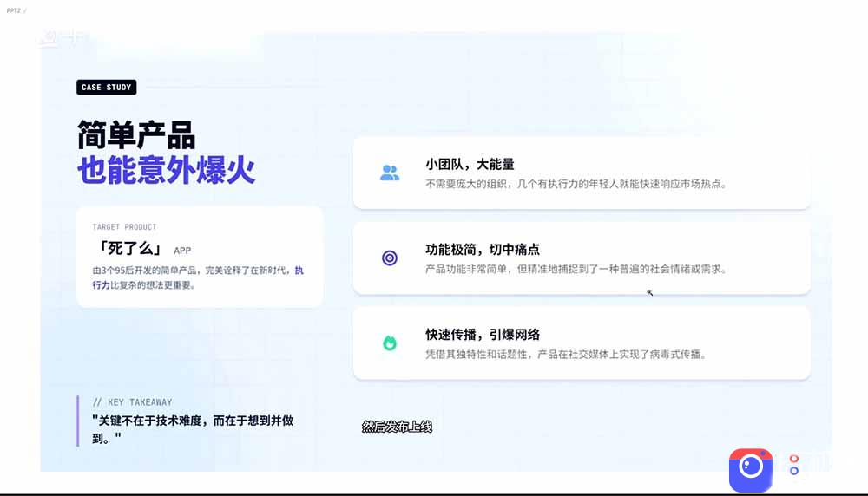Click the TARGET PRODUCT label
The height and width of the screenshot is (496, 868).
coord(124,226)
